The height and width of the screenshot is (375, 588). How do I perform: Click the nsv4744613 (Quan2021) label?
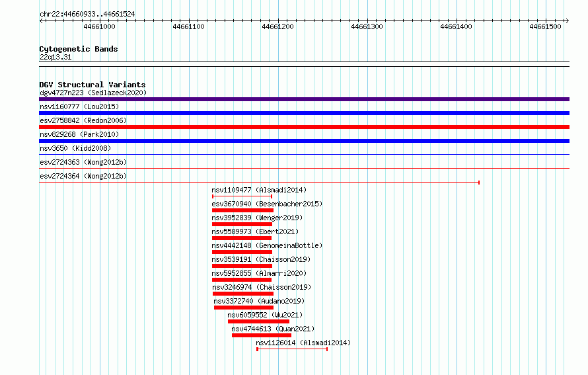coord(273,329)
